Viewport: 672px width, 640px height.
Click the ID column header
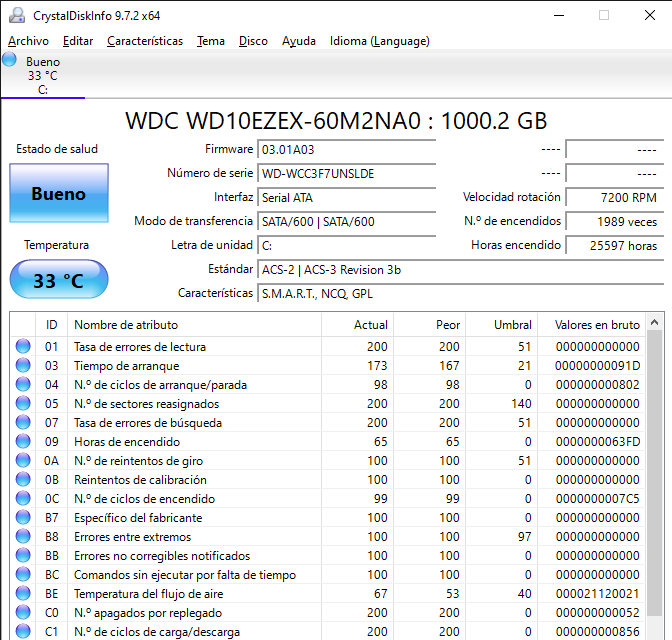[x=51, y=325]
